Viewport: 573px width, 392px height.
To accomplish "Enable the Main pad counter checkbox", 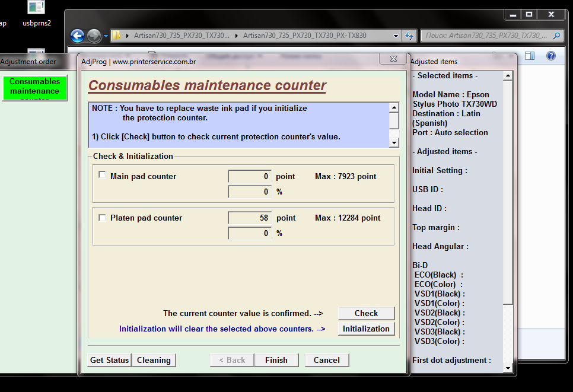I will (x=102, y=176).
